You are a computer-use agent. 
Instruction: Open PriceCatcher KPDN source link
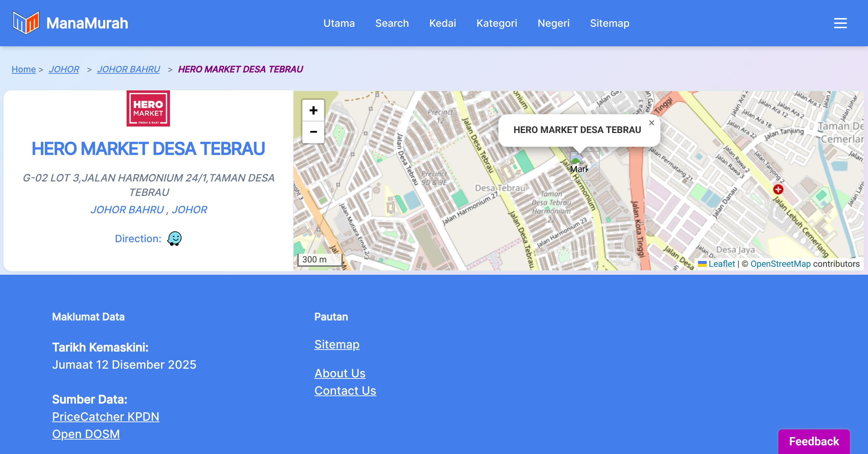(x=106, y=416)
